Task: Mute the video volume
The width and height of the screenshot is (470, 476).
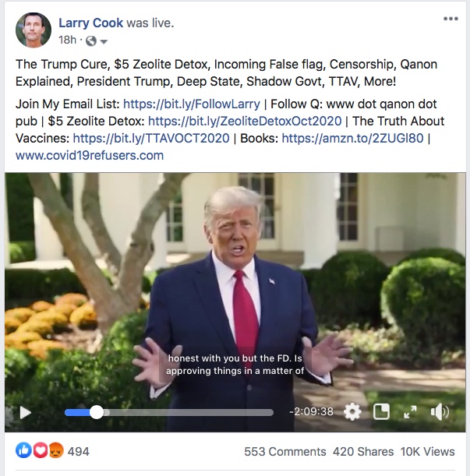Action: (440, 412)
